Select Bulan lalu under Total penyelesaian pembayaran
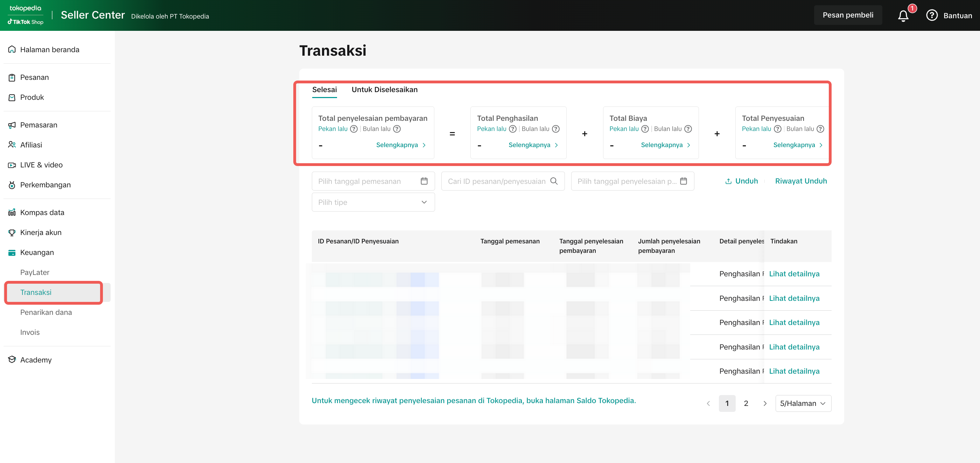 click(x=376, y=129)
